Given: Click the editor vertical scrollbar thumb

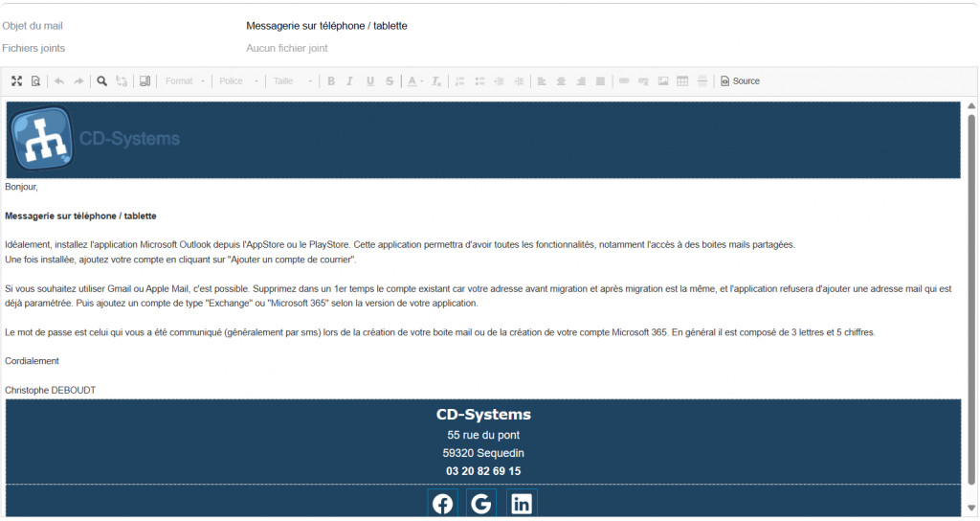Looking at the screenshot, I should click(x=971, y=299).
